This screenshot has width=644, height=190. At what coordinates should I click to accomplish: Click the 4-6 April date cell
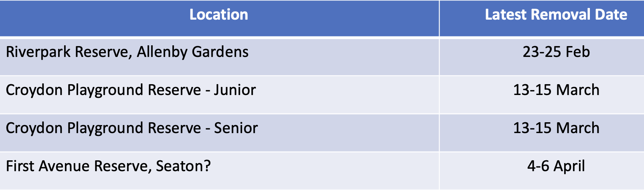pos(542,170)
